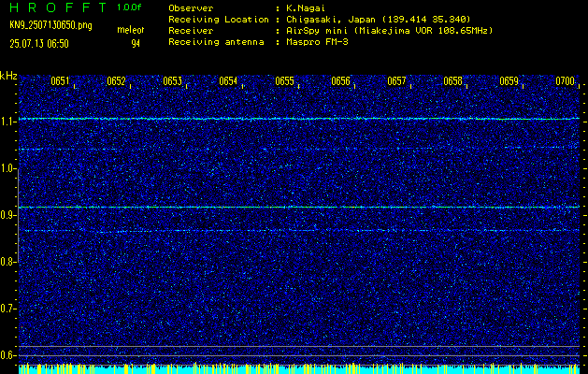Select the filename KN9_2507130650.png

point(50,25)
